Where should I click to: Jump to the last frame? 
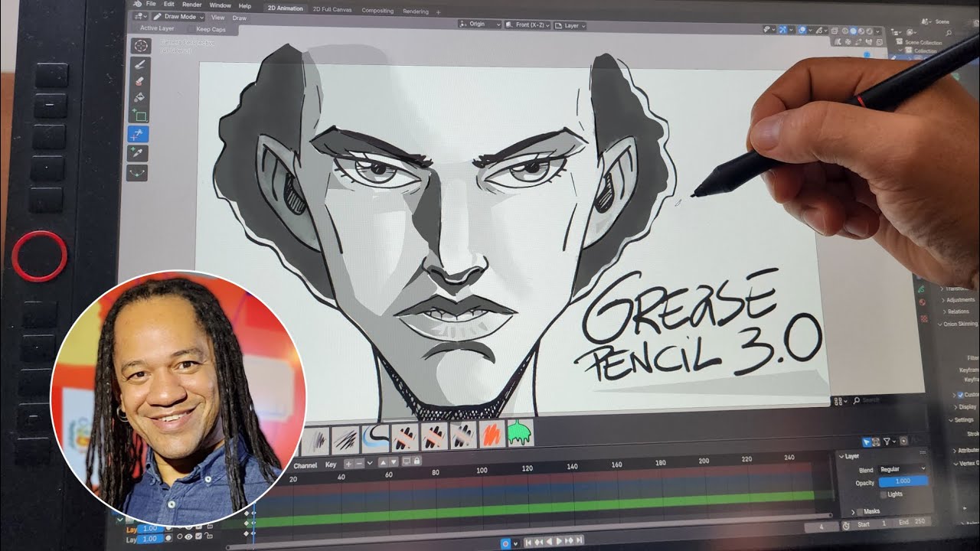579,542
